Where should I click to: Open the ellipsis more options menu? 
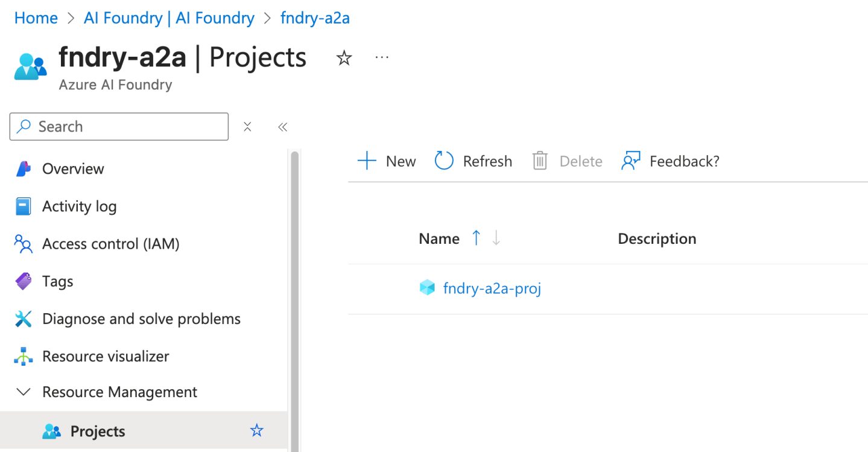[381, 57]
